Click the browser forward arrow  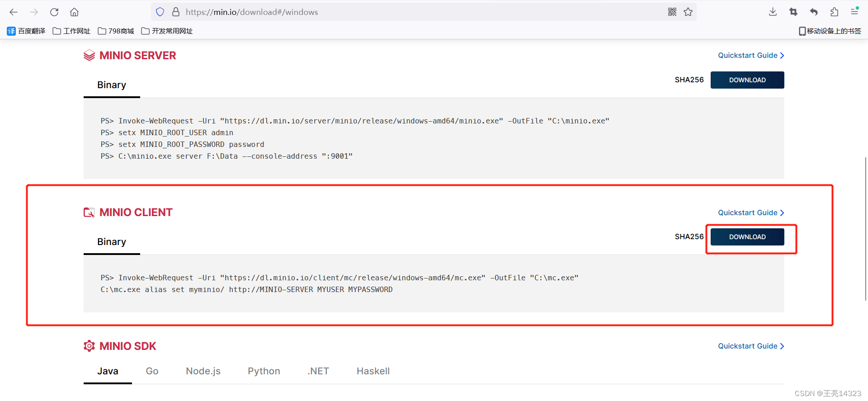34,12
